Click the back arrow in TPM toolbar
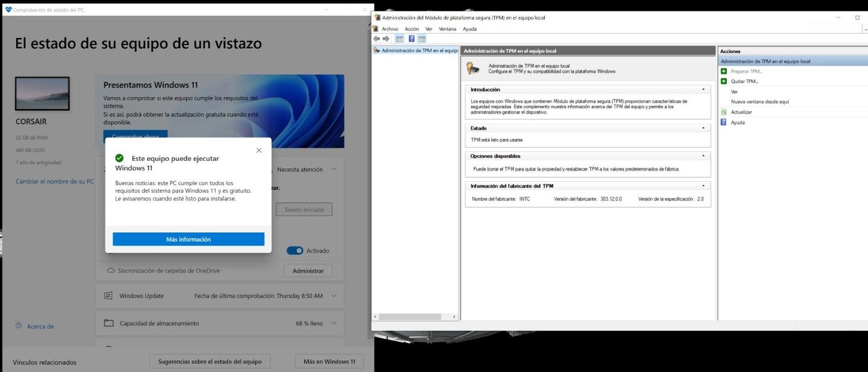 click(x=377, y=39)
